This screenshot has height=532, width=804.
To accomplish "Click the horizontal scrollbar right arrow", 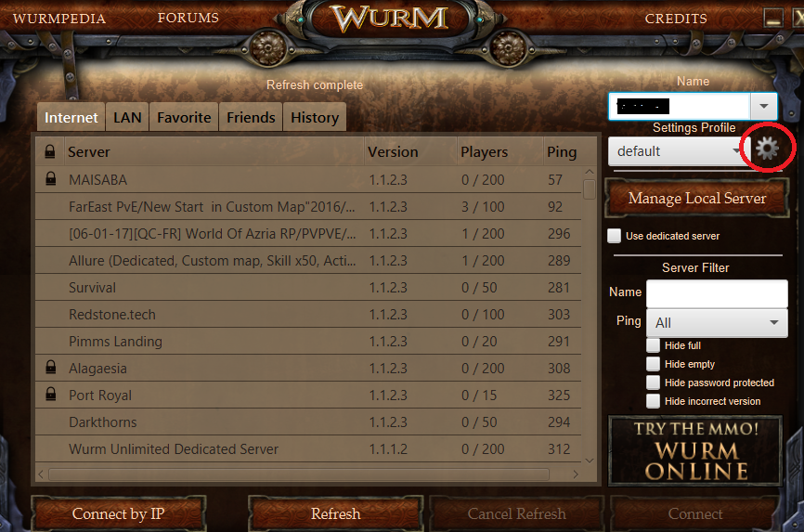I will 576,474.
